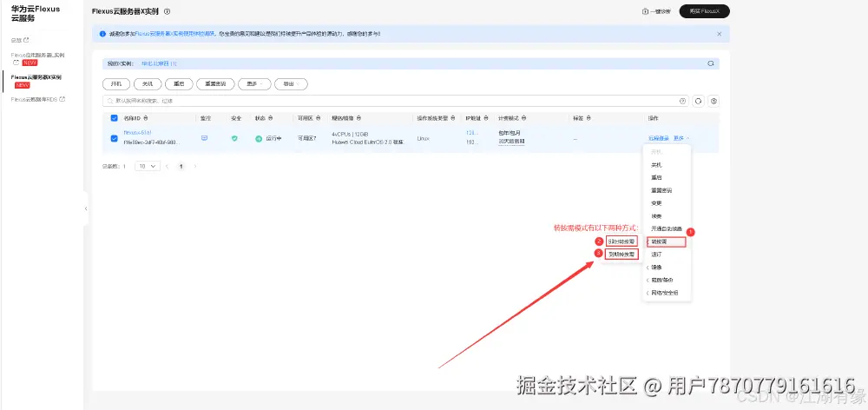Toggle the checkbox for the flexusx instance row
This screenshot has height=410, width=868.
114,138
